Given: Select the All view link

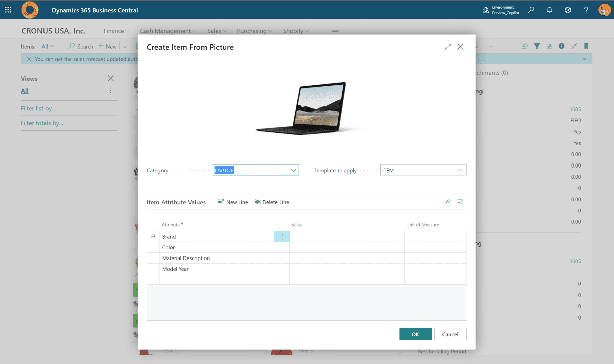Looking at the screenshot, I should (x=25, y=91).
